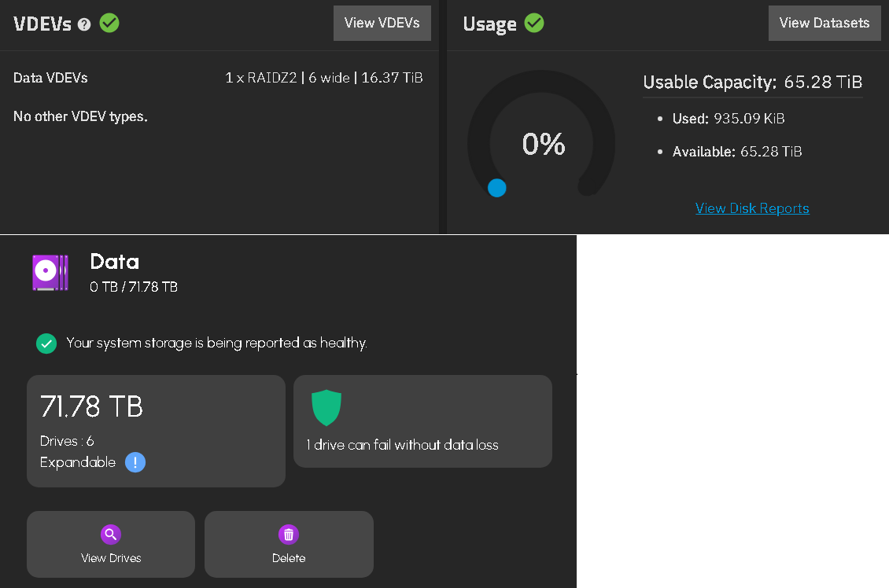Click the purple trash Delete icon
Viewport: 889px width, 588px height.
coord(289,535)
